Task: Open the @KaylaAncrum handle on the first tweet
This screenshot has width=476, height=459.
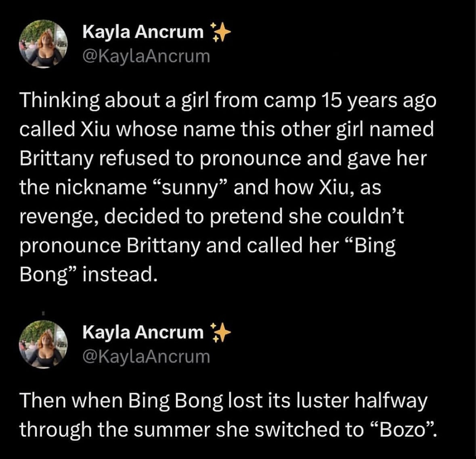Action: 146,56
